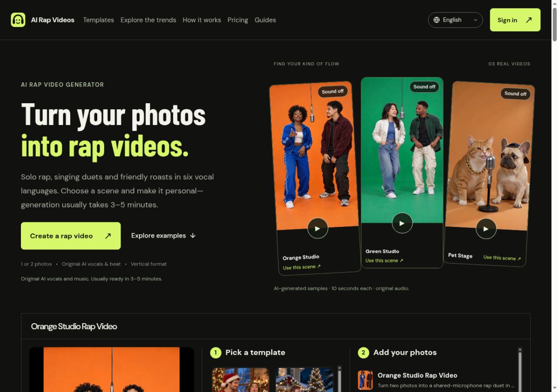This screenshot has width=558, height=392.
Task: Play the Pet Stage sample video
Action: [486, 229]
